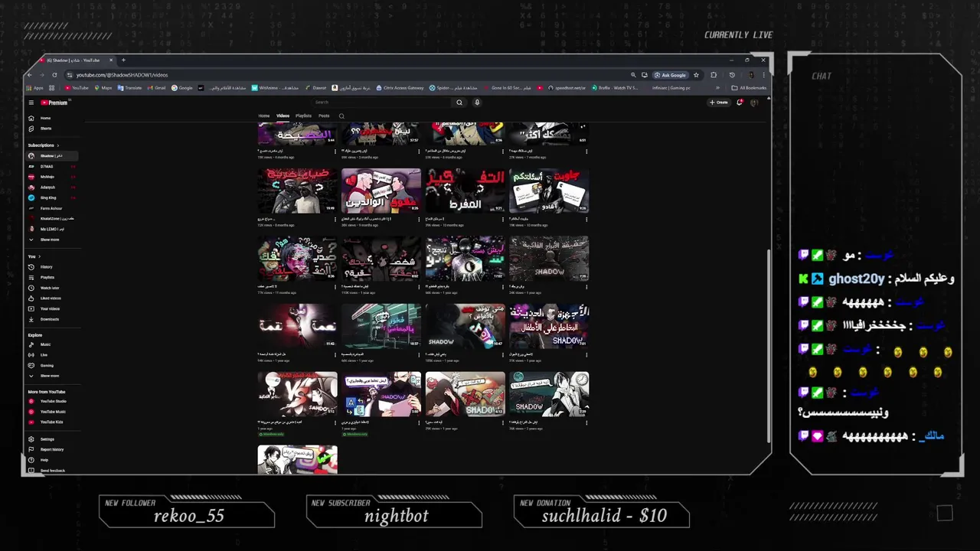Click the Ask Google button

[670, 75]
